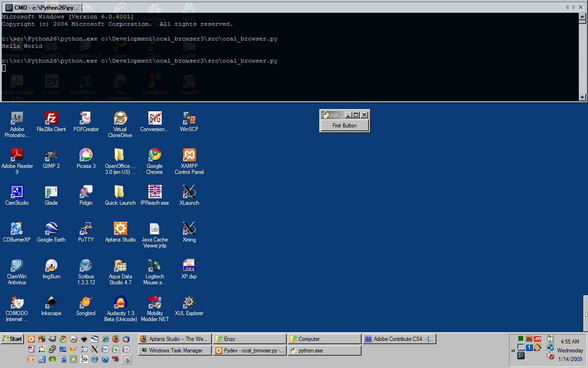
Task: Click the CMD scrollbar down arrow
Action: [582, 98]
